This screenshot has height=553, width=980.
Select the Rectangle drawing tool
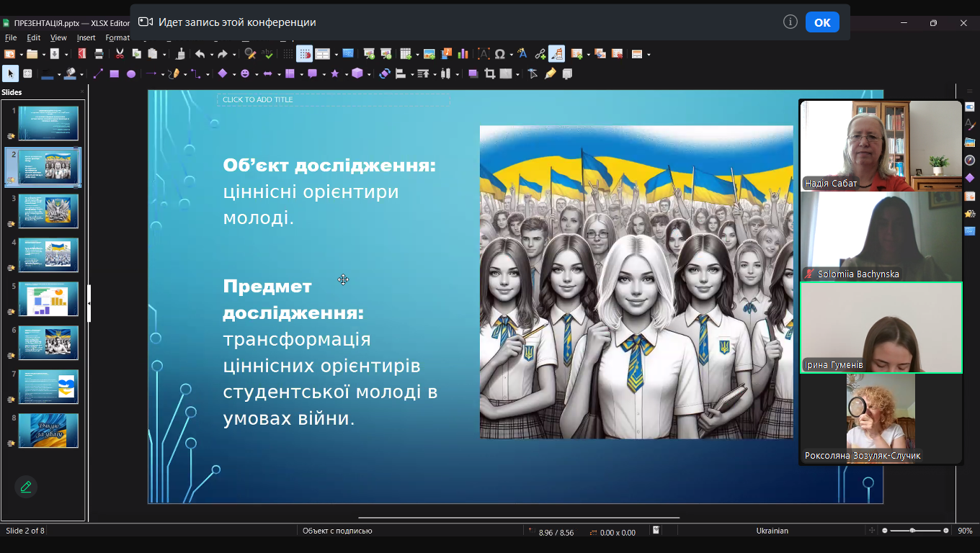[x=114, y=73]
